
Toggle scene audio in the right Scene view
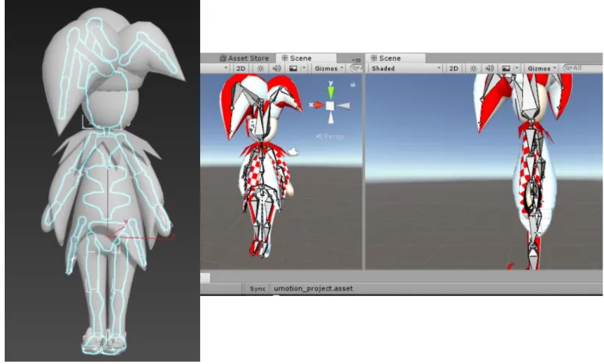click(489, 69)
